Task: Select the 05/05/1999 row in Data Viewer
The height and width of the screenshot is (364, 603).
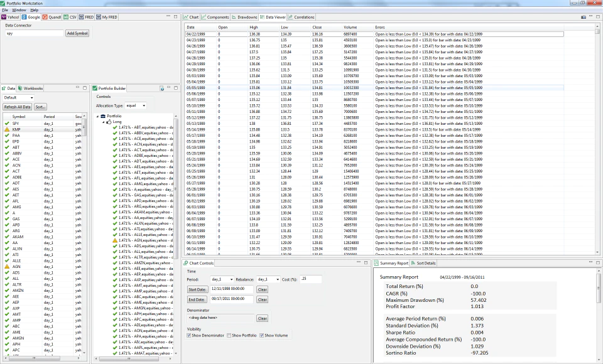Action: coord(374,88)
